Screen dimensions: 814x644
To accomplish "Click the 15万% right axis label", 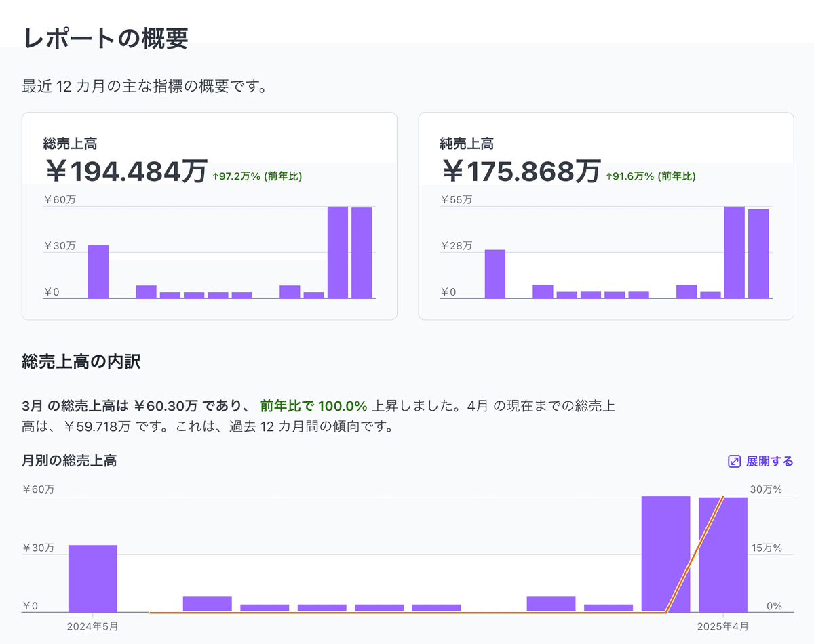I will click(x=766, y=548).
